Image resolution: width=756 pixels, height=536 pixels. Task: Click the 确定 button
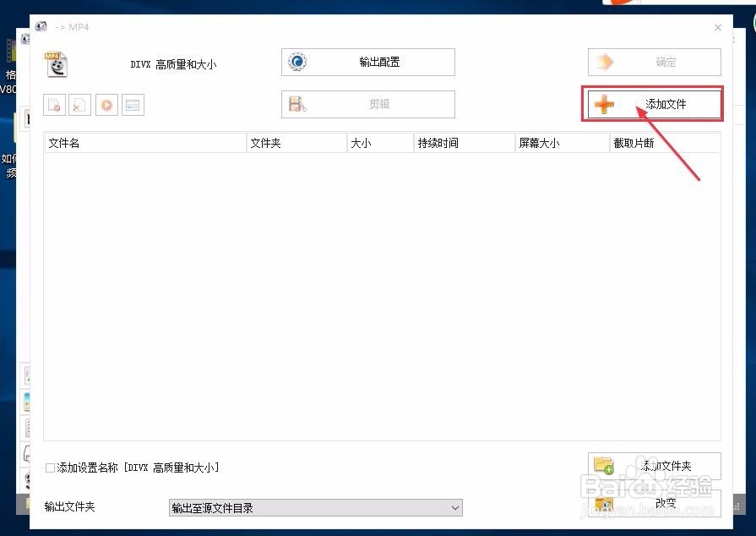tap(655, 62)
